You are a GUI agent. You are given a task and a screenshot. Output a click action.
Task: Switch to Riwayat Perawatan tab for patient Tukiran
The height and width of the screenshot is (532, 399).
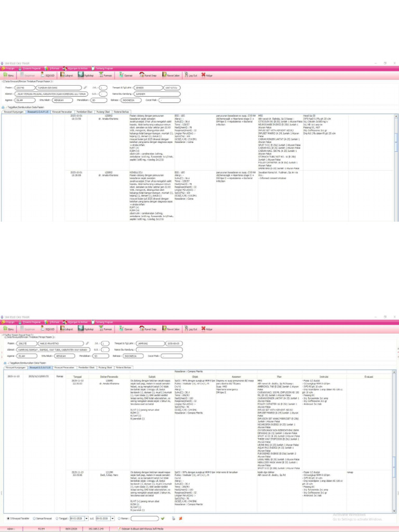[x=62, y=111]
